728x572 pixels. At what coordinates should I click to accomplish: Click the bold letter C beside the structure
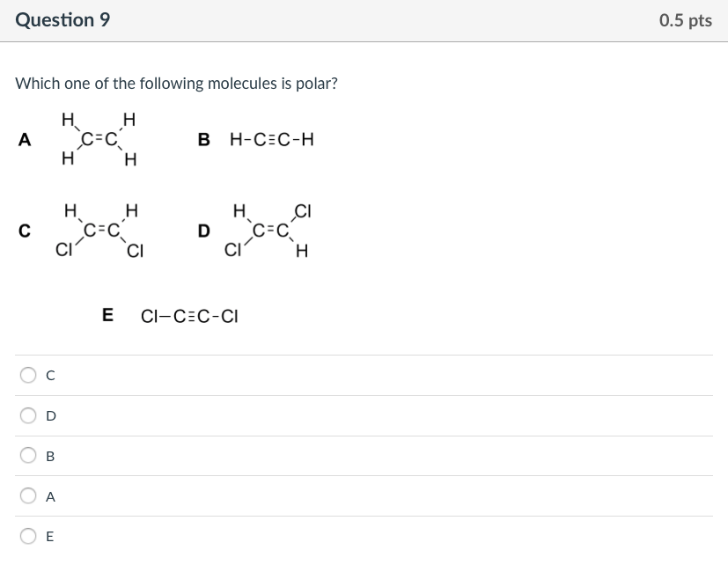pos(24,231)
